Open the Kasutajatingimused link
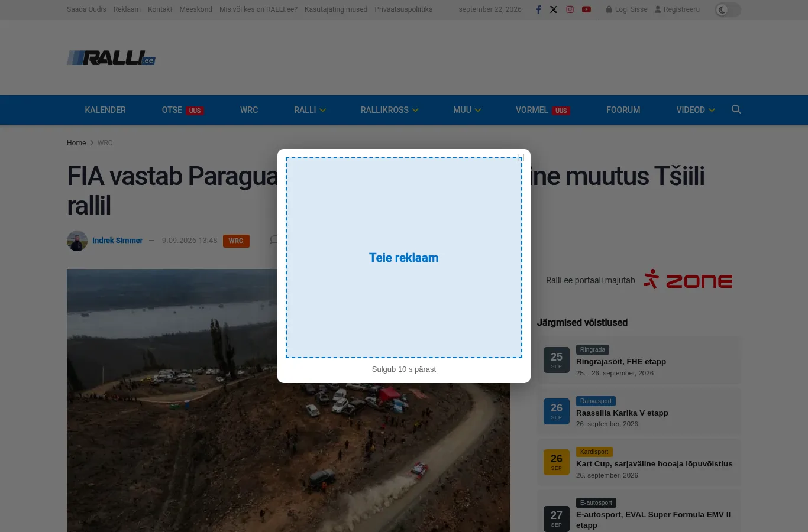The image size is (808, 532). click(x=336, y=9)
